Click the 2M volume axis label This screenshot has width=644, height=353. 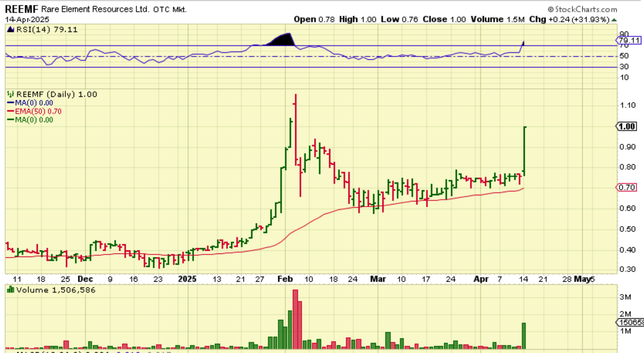(x=625, y=314)
